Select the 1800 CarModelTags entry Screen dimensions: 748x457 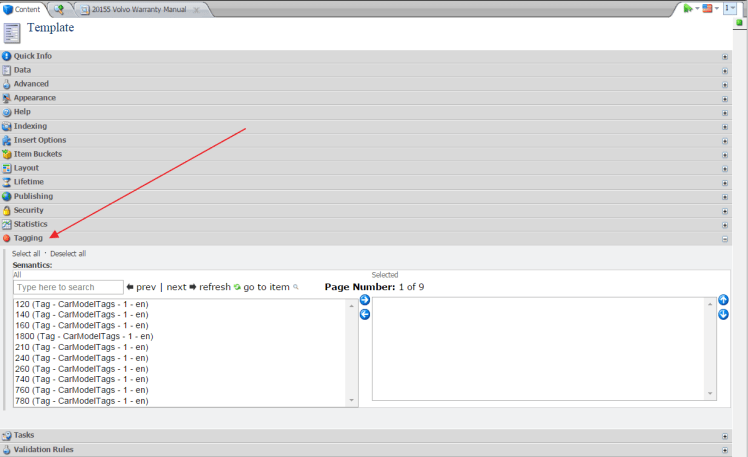(84, 336)
